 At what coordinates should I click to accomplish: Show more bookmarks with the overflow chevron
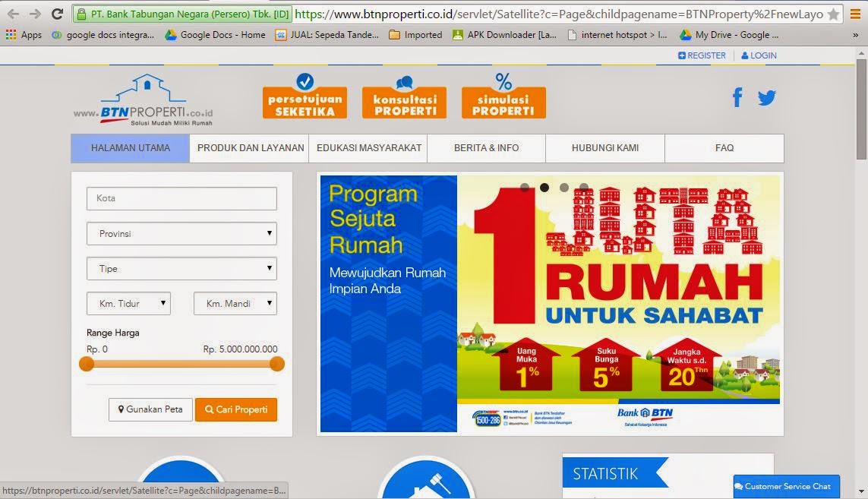[855, 35]
